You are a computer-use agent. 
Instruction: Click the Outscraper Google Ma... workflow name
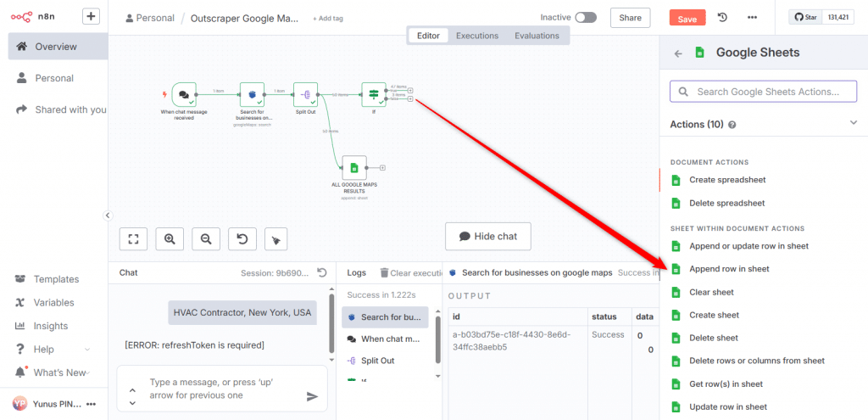click(244, 18)
